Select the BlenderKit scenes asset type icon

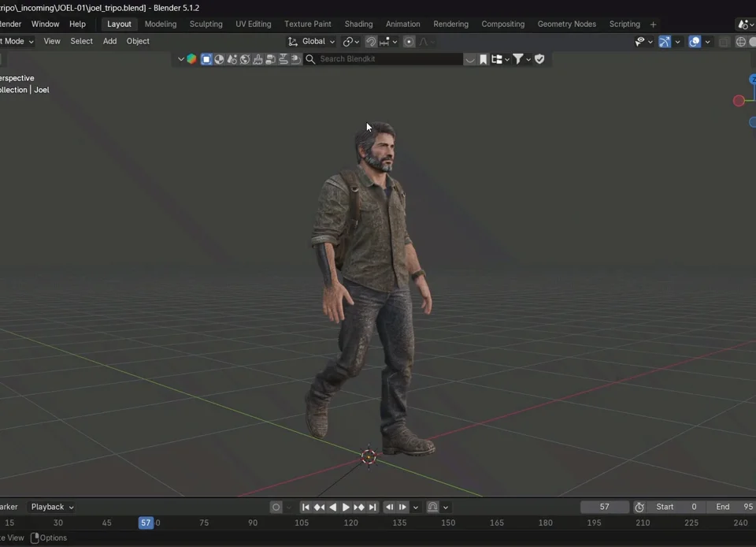tap(232, 59)
